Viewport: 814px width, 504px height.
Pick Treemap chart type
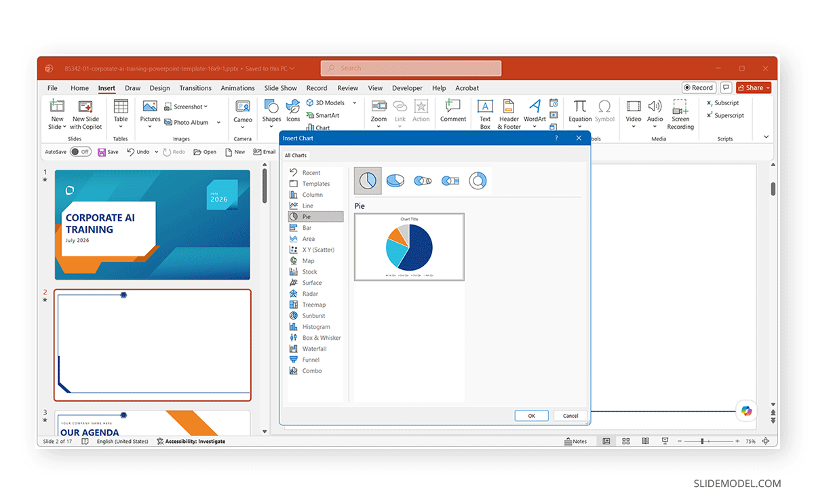315,305
